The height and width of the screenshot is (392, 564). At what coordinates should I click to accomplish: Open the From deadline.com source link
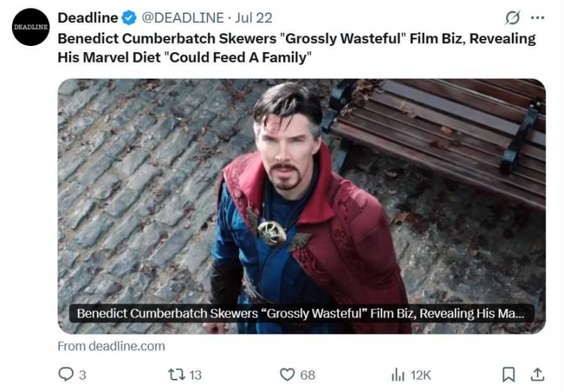pos(111,346)
